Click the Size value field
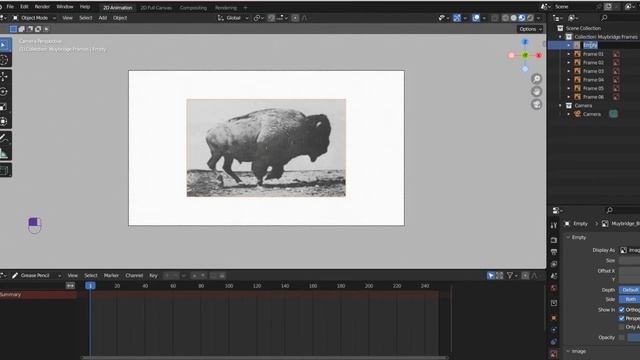Screen dimensions: 640x360 [630, 260]
